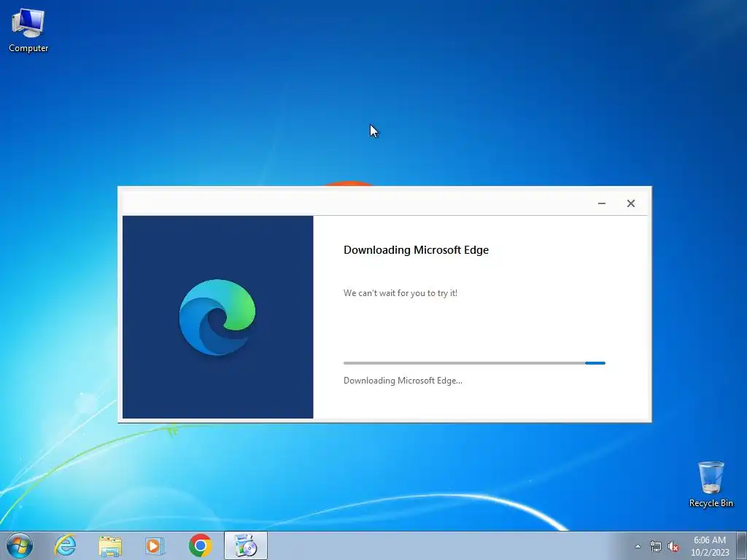Screen dimensions: 747x560
Task: Click the 'Downloading Microsoft Edge' heading
Action: tap(416, 250)
